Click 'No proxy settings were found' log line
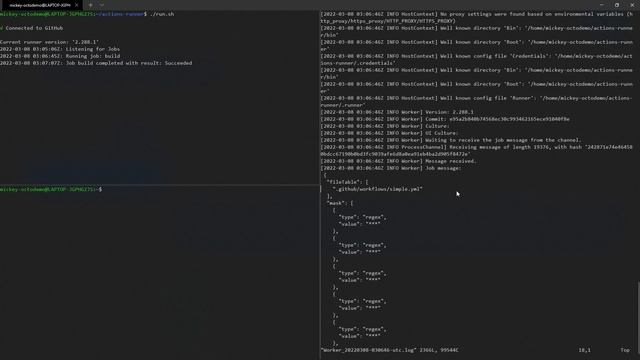 point(476,18)
